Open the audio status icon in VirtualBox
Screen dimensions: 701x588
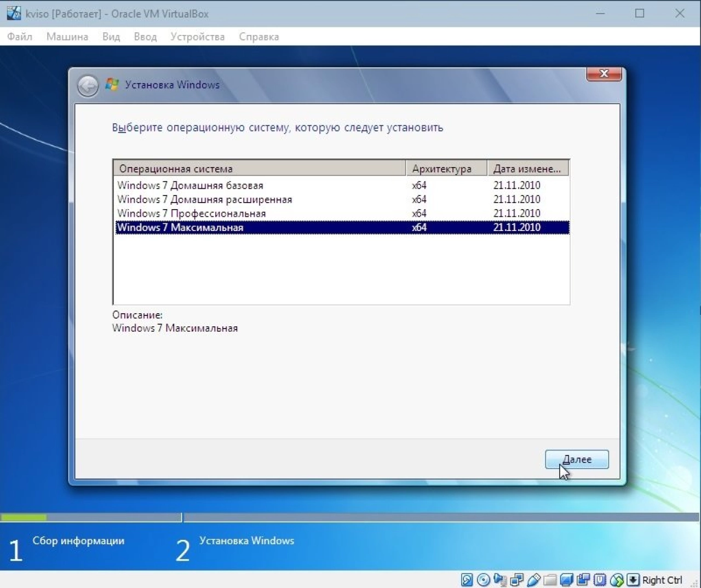pyautogui.click(x=500, y=580)
